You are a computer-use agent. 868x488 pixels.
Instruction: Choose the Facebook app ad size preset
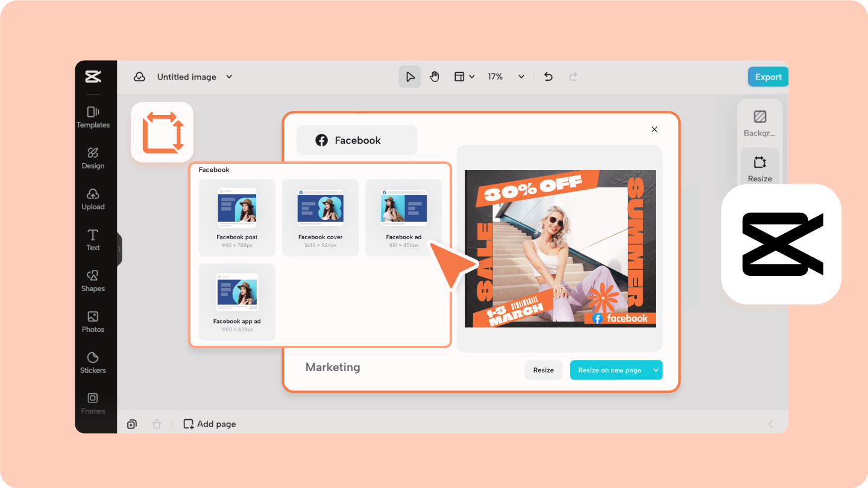pyautogui.click(x=237, y=302)
